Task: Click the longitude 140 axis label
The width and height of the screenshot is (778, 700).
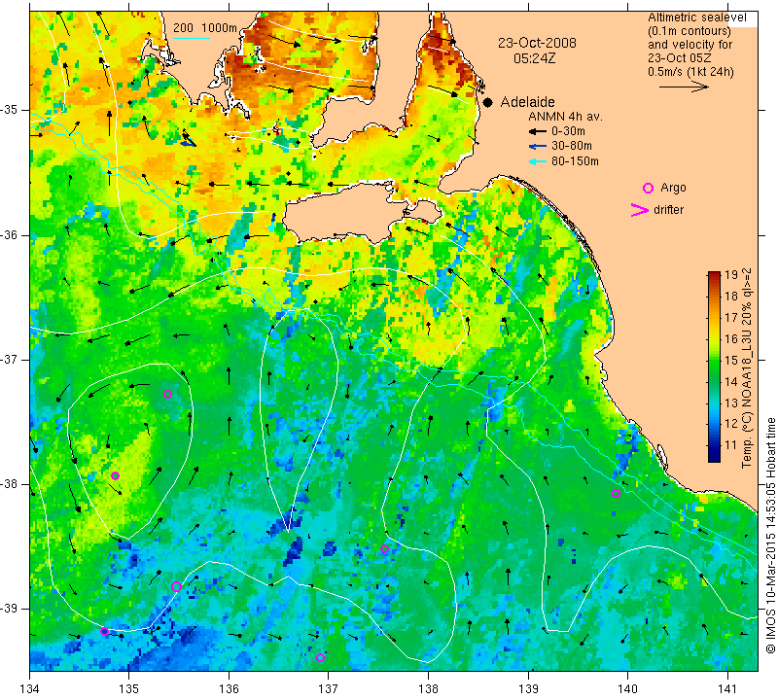Action: click(x=627, y=688)
